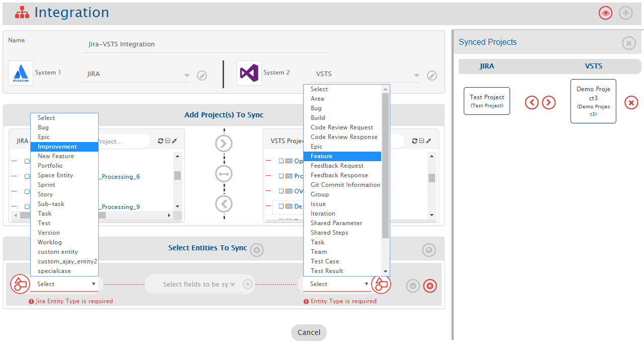Tick the third VSTS project checkbox

pyautogui.click(x=281, y=191)
